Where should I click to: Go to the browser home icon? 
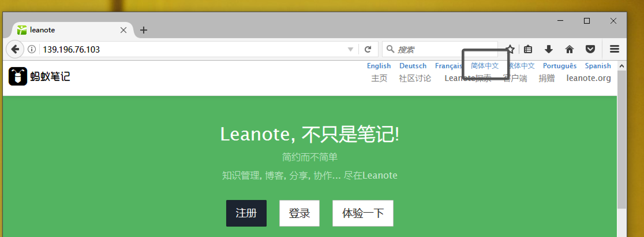click(x=569, y=49)
